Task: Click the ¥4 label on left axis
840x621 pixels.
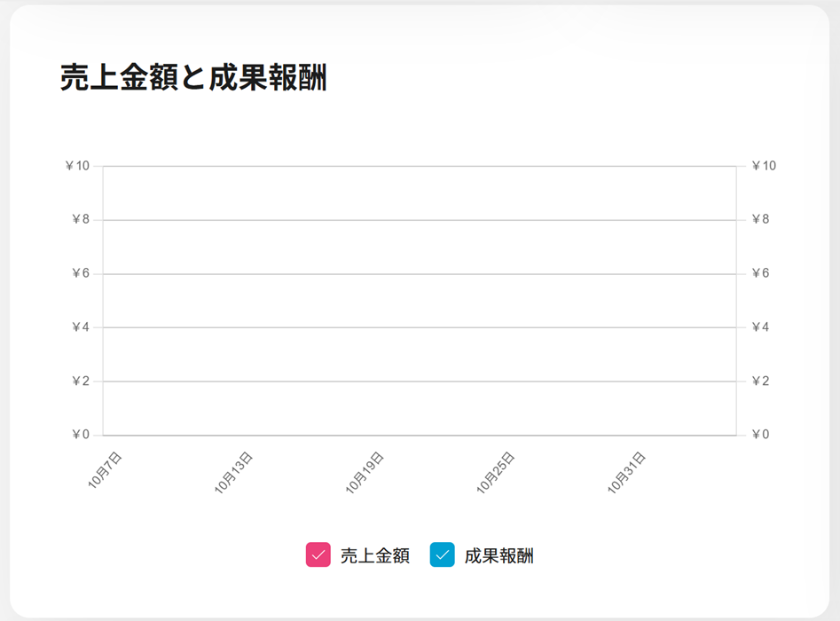Action: point(81,327)
